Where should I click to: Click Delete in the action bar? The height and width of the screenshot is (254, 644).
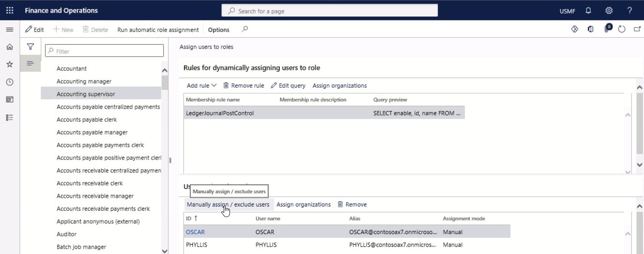(95, 30)
